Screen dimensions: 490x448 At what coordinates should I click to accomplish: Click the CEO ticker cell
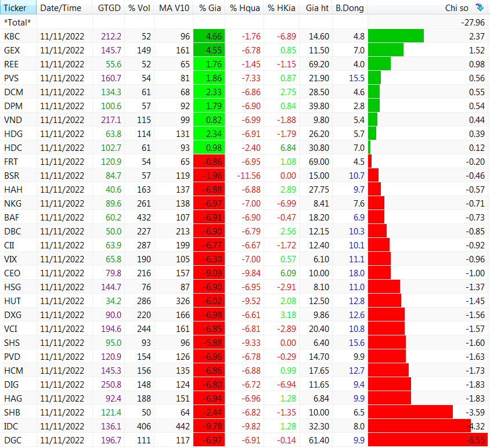click(12, 273)
